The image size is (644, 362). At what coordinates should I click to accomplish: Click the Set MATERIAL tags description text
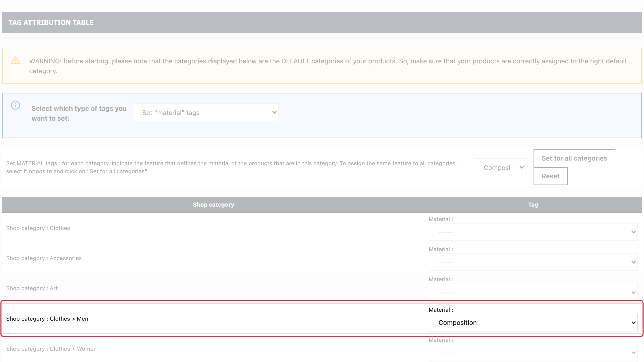[x=232, y=167]
